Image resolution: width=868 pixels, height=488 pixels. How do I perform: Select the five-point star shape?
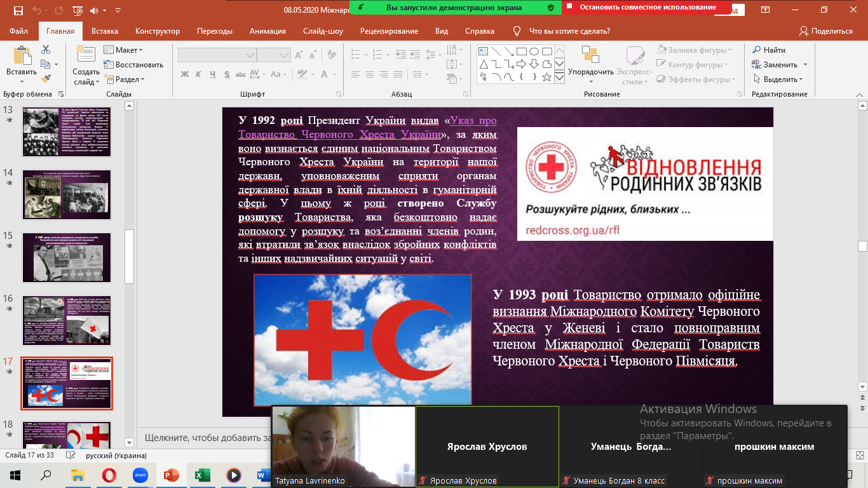click(546, 77)
